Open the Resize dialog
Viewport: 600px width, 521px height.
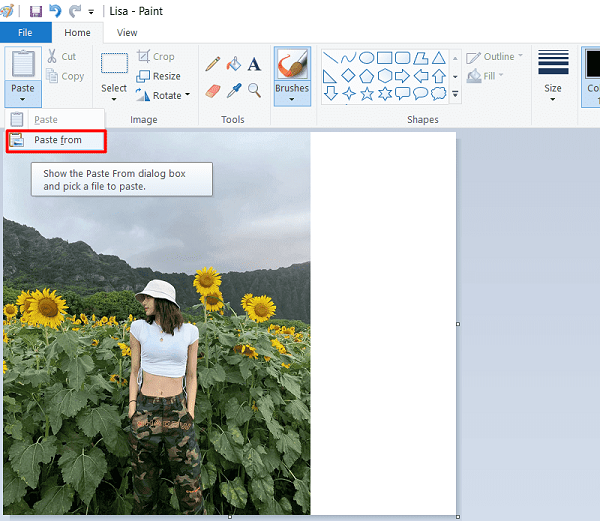click(x=158, y=76)
